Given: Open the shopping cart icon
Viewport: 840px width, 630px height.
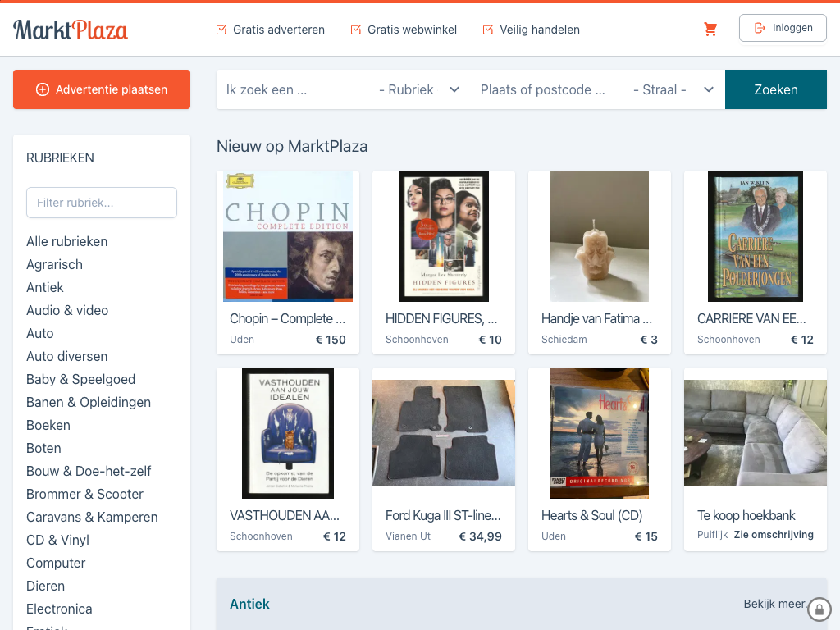Looking at the screenshot, I should 710,30.
